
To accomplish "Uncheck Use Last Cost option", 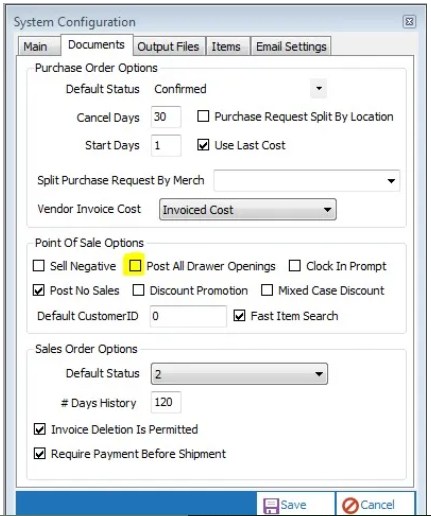I will click(203, 145).
